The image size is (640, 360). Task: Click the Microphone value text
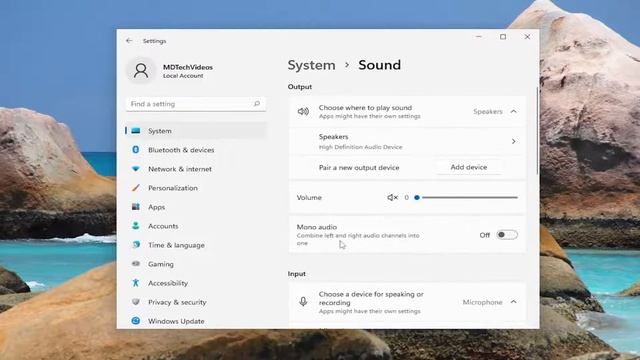482,302
